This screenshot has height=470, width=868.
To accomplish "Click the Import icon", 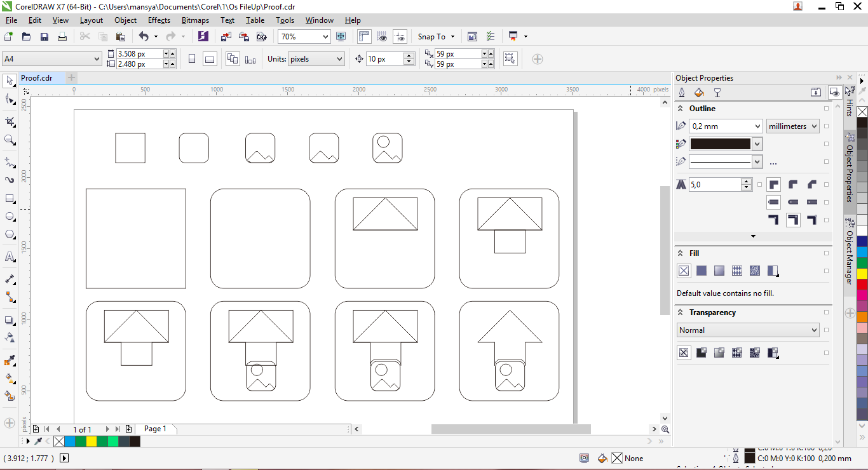I will tap(226, 37).
